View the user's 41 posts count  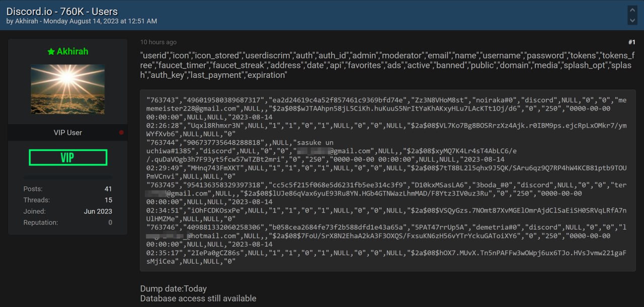tap(108, 189)
